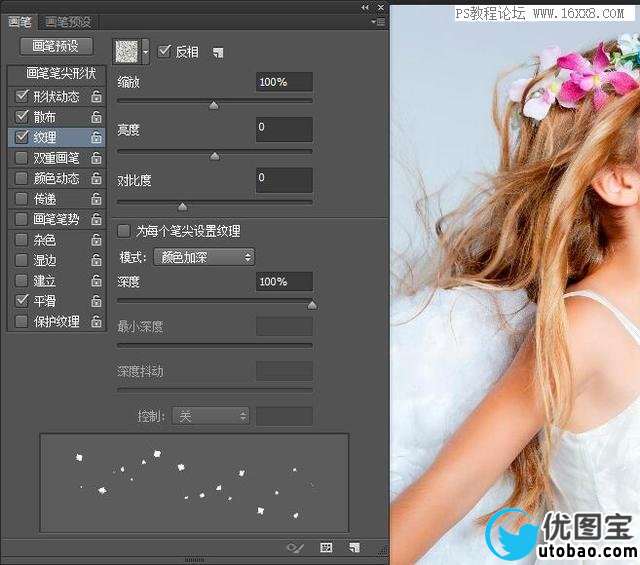Click the new preset icon beside 反相
The width and height of the screenshot is (640, 565).
click(x=218, y=52)
